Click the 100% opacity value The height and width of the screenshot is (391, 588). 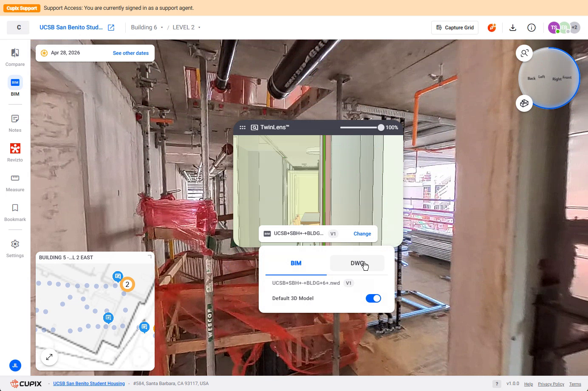coord(392,127)
